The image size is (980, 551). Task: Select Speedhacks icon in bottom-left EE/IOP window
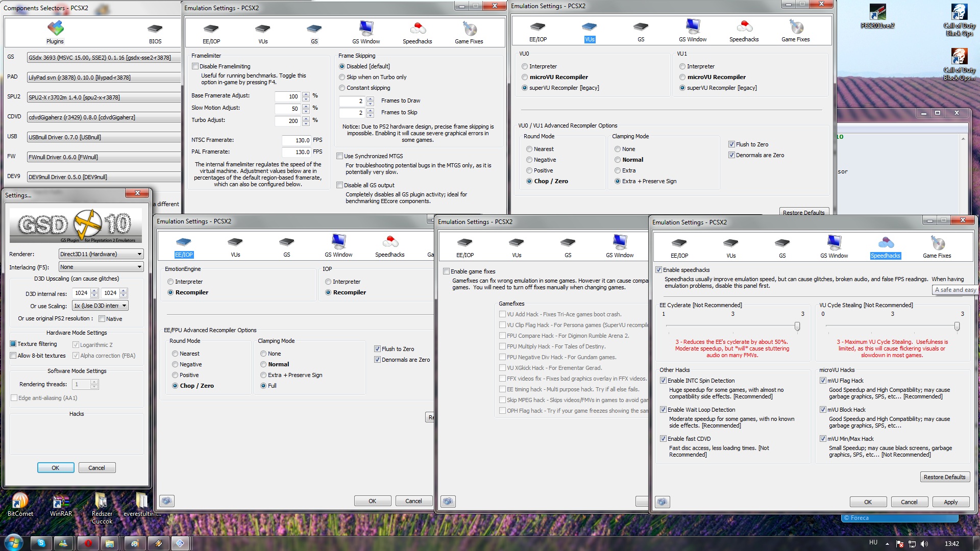coord(390,246)
